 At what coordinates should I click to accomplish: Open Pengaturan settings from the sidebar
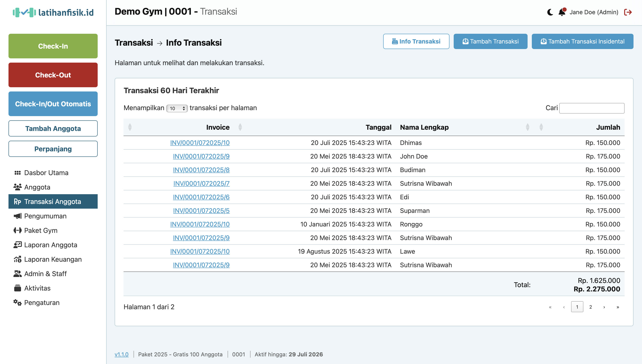tap(42, 302)
